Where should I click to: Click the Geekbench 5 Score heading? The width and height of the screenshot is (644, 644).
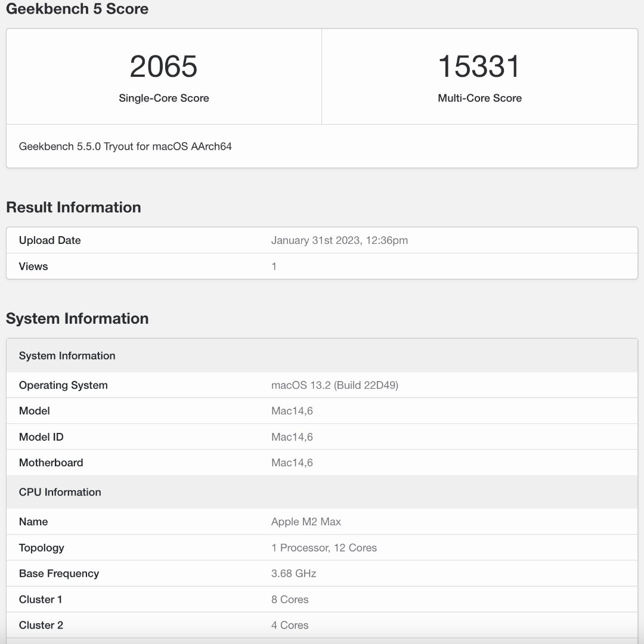click(77, 8)
